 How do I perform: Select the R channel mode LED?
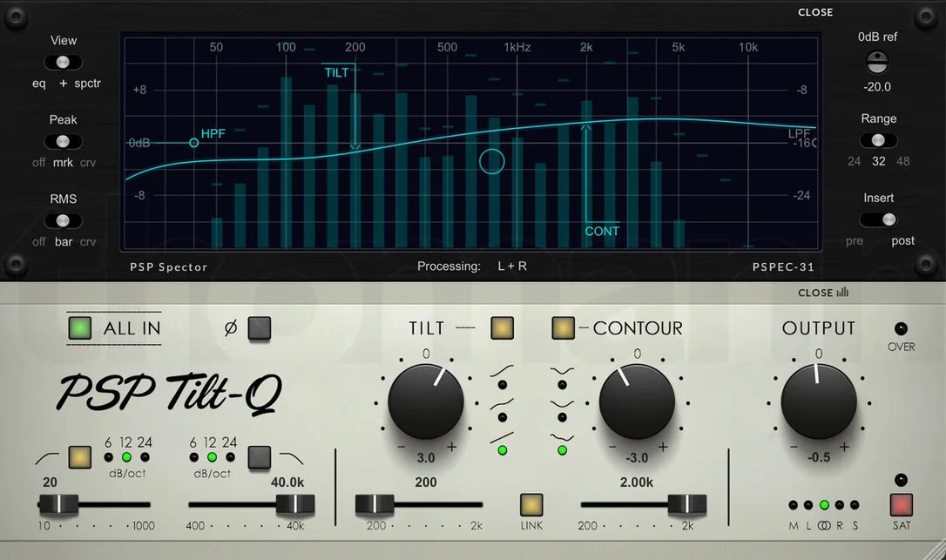(839, 505)
